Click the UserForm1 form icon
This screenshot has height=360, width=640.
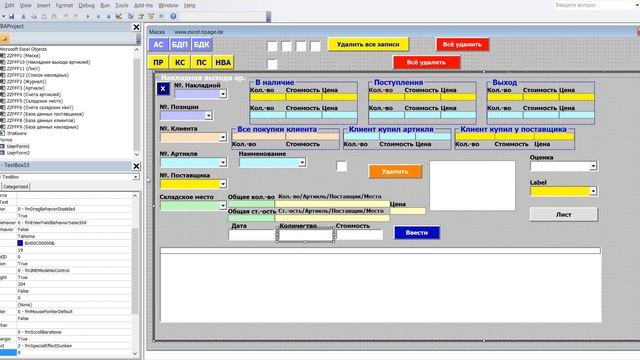tap(3, 146)
